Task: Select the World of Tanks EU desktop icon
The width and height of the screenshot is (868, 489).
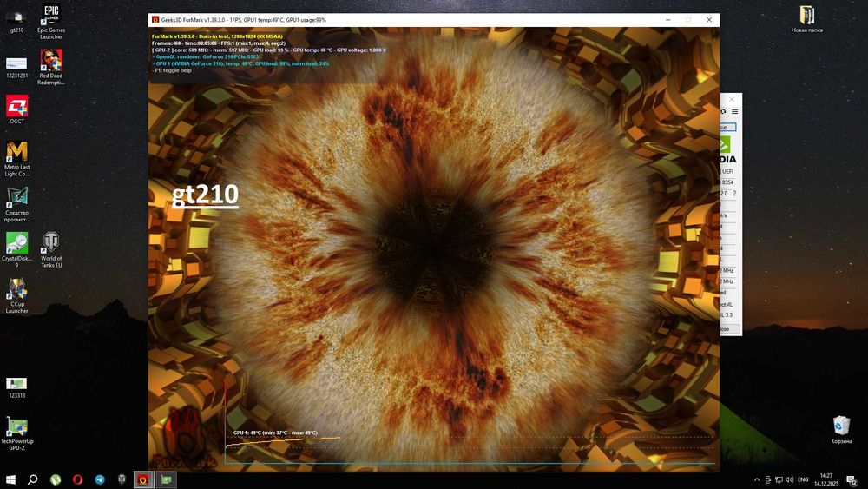Action: pos(51,250)
